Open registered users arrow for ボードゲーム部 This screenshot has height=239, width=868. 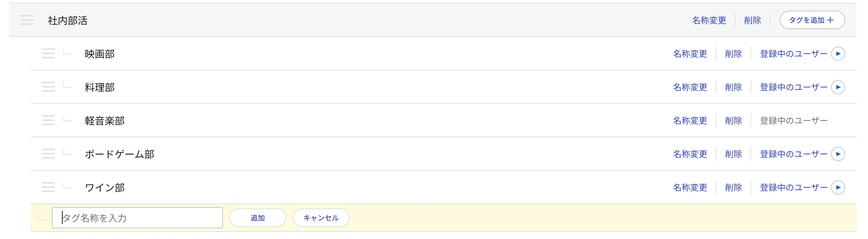point(838,154)
